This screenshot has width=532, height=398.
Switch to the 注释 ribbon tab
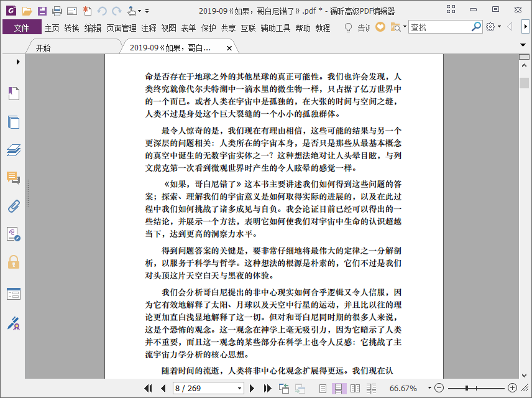149,28
